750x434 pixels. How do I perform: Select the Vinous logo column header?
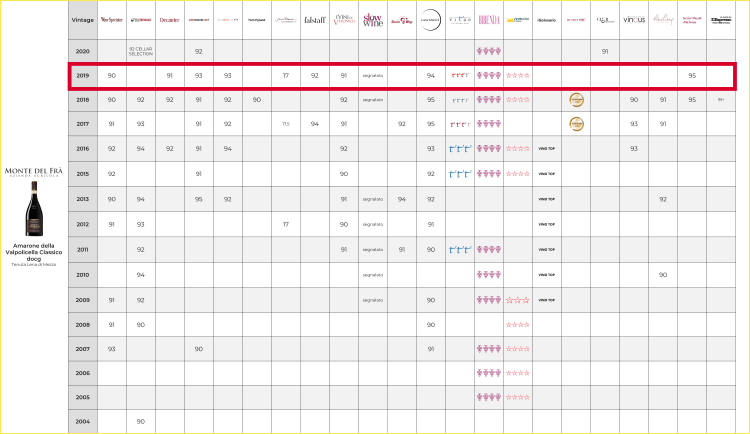[x=634, y=20]
